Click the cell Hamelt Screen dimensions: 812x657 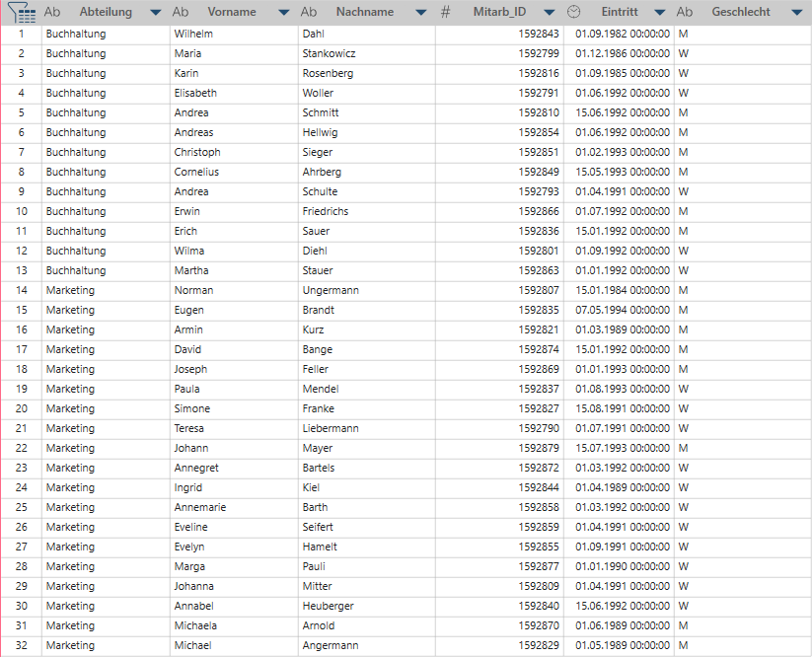[x=367, y=547]
